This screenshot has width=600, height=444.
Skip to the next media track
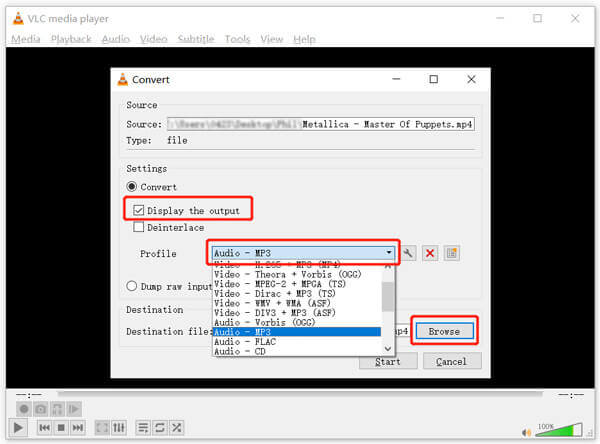(78, 427)
